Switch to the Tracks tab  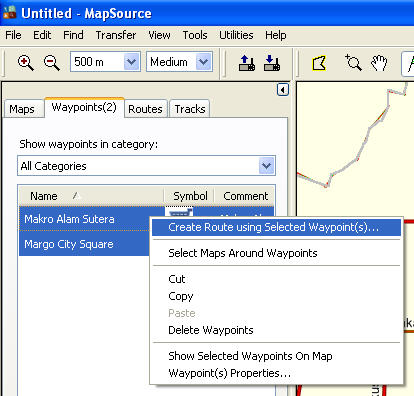(x=190, y=109)
